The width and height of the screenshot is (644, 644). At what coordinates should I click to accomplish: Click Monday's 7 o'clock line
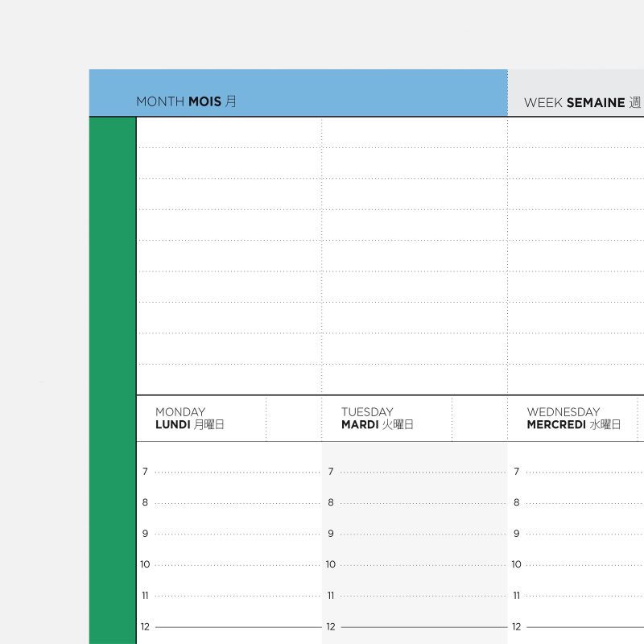[x=237, y=472]
